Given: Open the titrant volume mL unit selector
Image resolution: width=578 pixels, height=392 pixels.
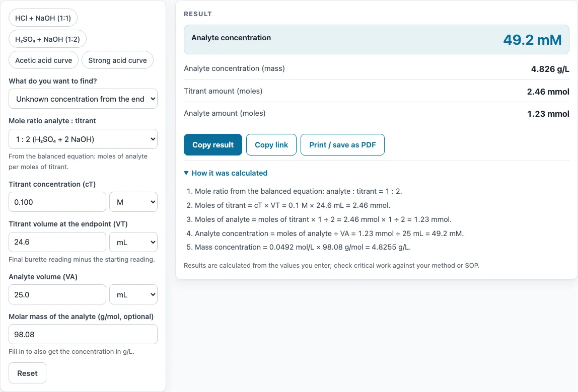Looking at the screenshot, I should 133,242.
